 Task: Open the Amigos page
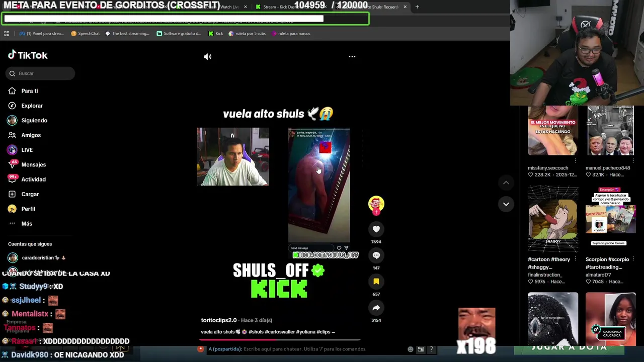tap(31, 135)
